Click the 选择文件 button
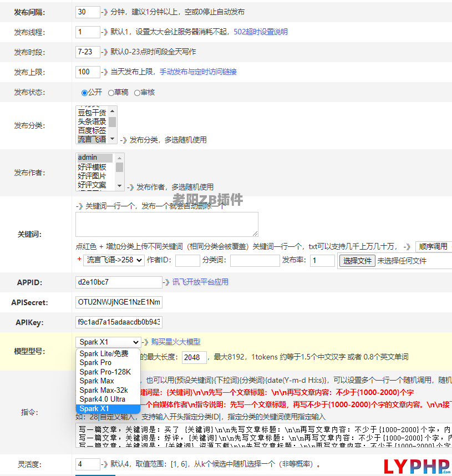The height and width of the screenshot is (476, 452). pyautogui.click(x=357, y=261)
